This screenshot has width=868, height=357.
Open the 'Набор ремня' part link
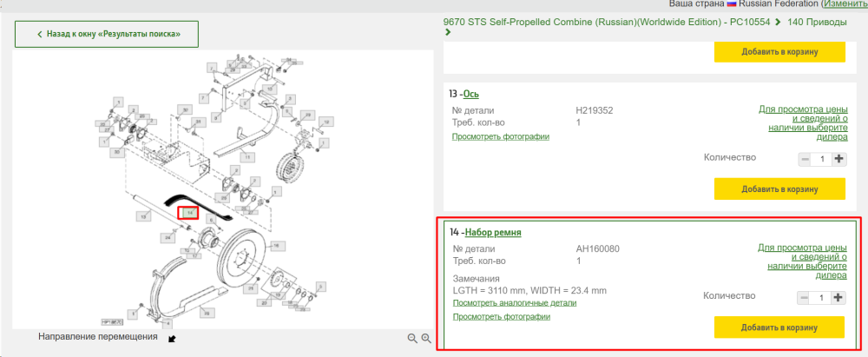493,232
